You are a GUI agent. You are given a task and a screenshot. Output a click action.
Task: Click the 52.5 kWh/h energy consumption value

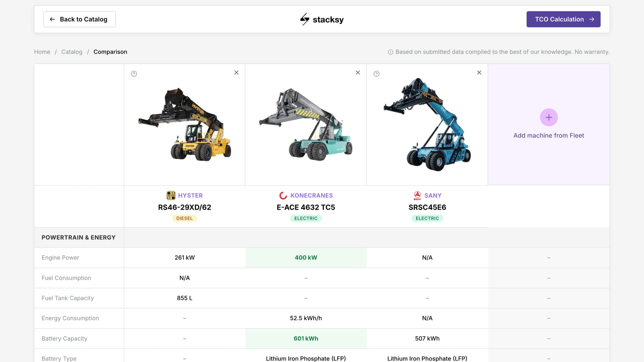pos(306,318)
